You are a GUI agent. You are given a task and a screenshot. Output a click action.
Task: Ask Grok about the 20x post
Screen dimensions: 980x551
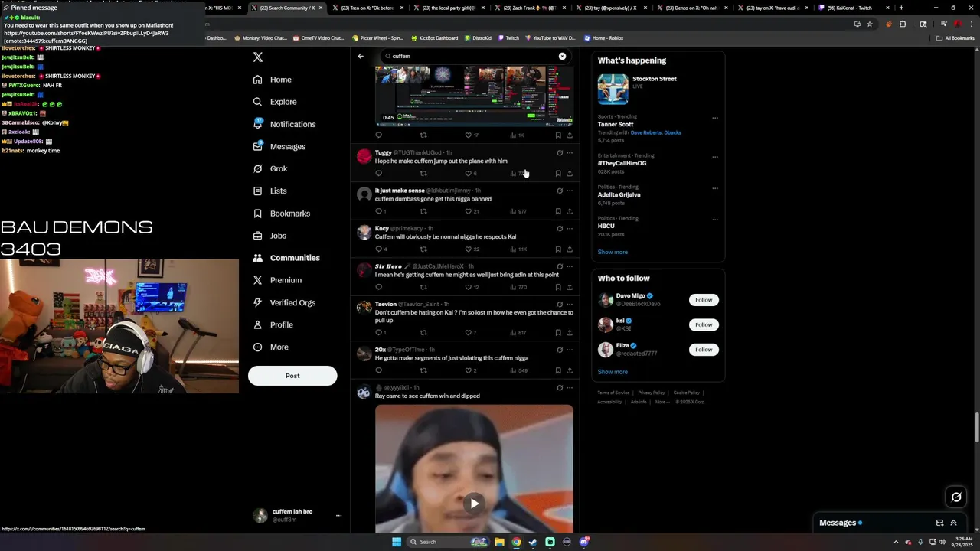560,350
